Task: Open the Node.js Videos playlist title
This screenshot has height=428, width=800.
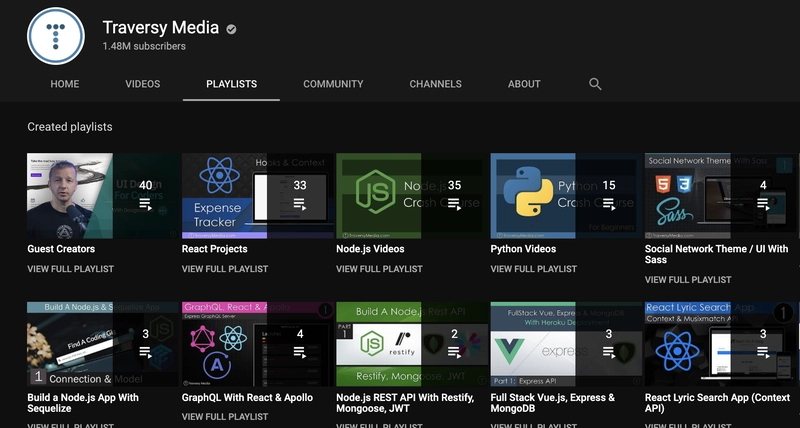Action: [370, 249]
